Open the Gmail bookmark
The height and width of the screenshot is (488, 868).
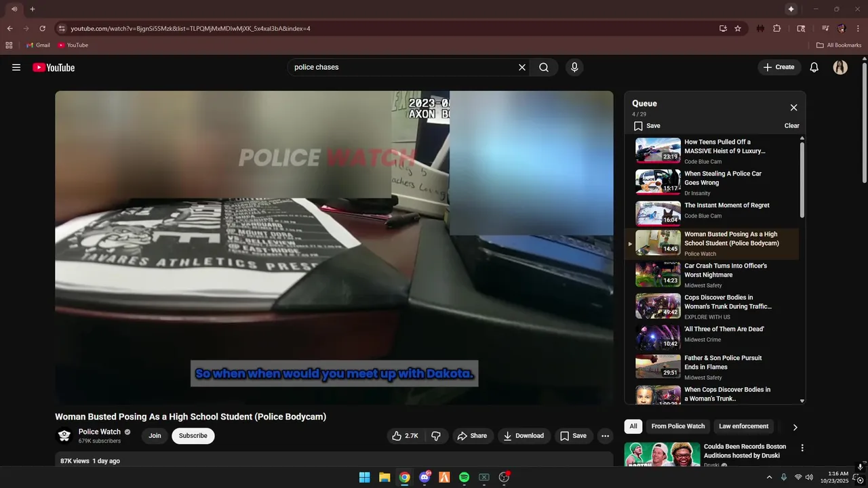(x=38, y=45)
